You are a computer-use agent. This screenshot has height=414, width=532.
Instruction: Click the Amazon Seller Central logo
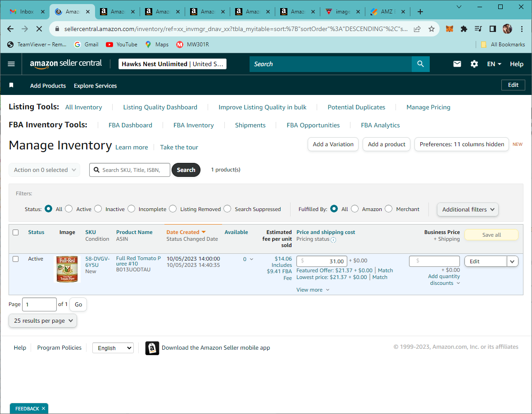pos(66,64)
